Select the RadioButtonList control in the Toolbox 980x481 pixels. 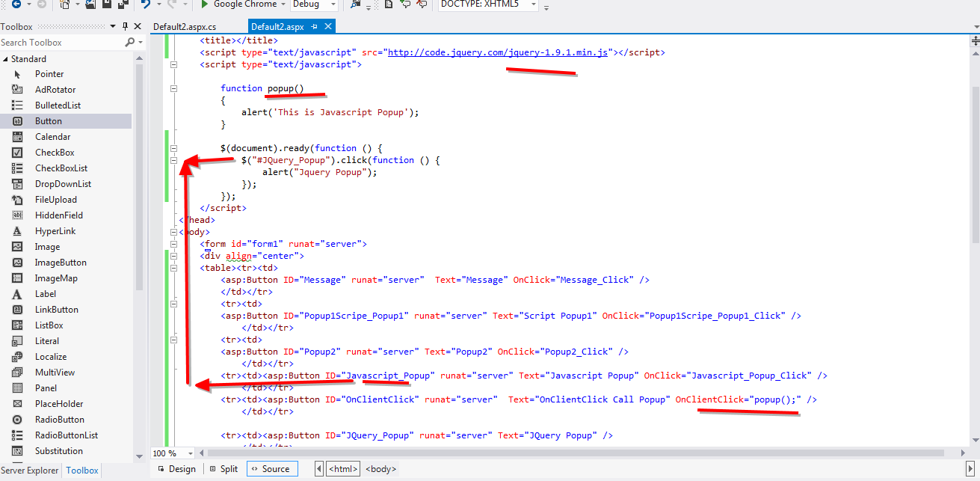pos(66,435)
